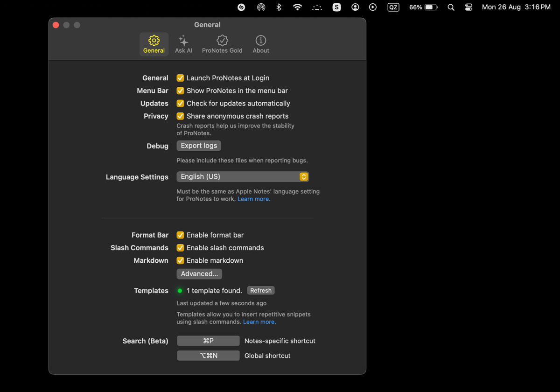Uncheck Check for updates automatically
The height and width of the screenshot is (392, 560).
point(180,103)
